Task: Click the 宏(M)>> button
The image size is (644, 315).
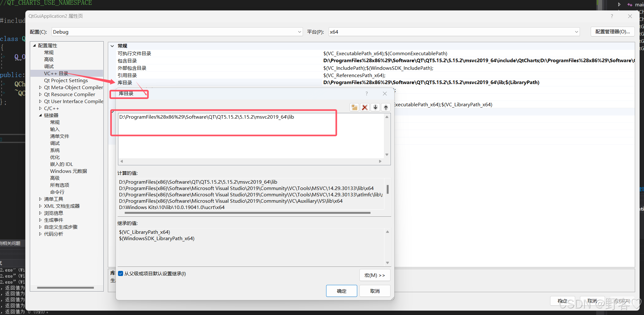Action: tap(375, 275)
